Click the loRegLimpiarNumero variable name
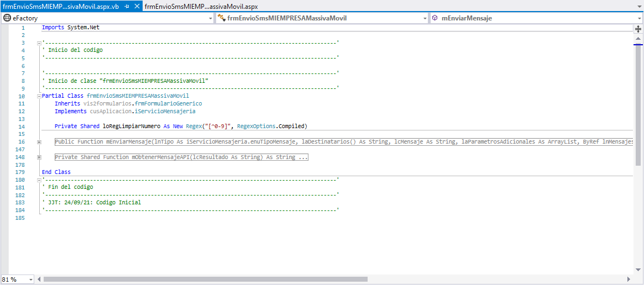 pos(132,126)
